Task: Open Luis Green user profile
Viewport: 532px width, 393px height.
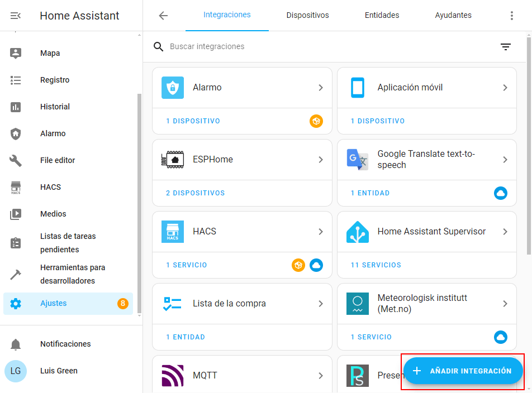Action: [x=59, y=371]
